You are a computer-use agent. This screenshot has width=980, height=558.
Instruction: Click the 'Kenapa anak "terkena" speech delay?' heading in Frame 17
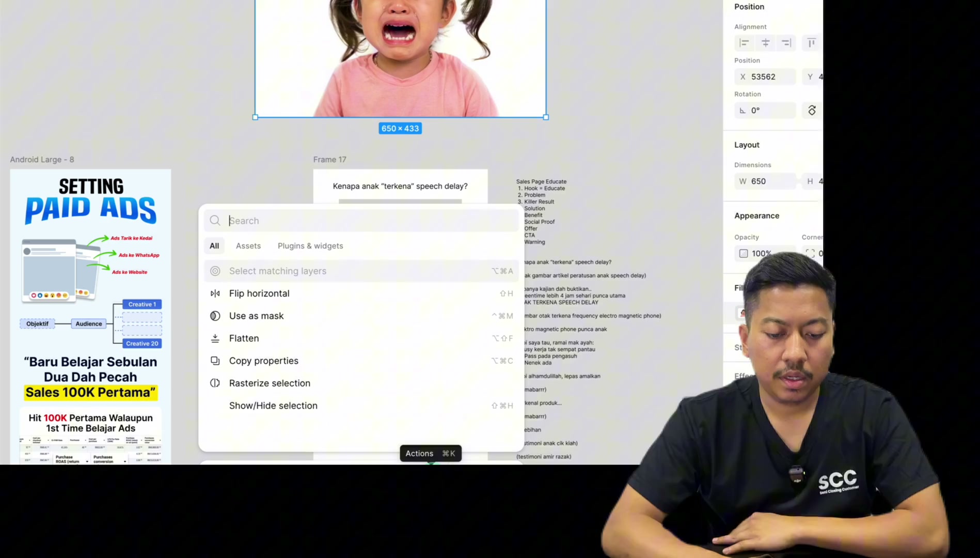(x=400, y=187)
